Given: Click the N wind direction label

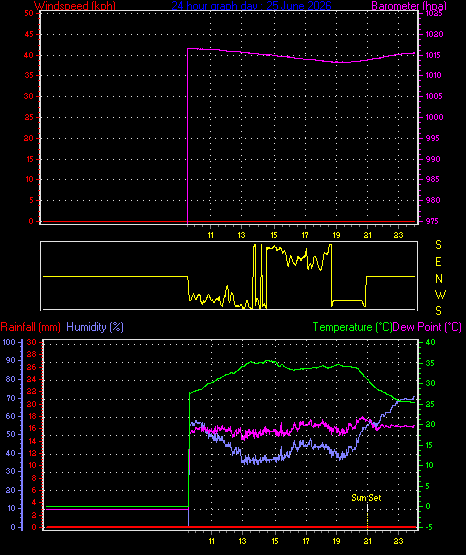Looking at the screenshot, I should pyautogui.click(x=439, y=279).
